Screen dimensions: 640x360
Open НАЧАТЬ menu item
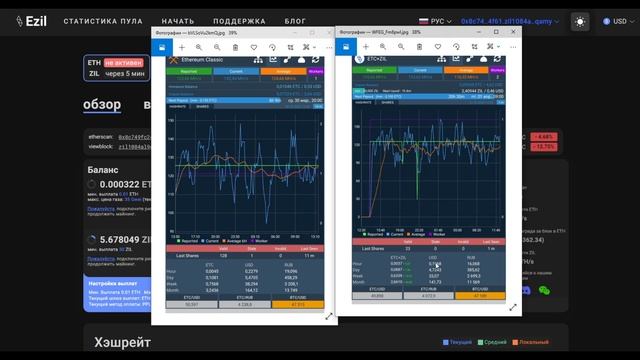pos(178,21)
